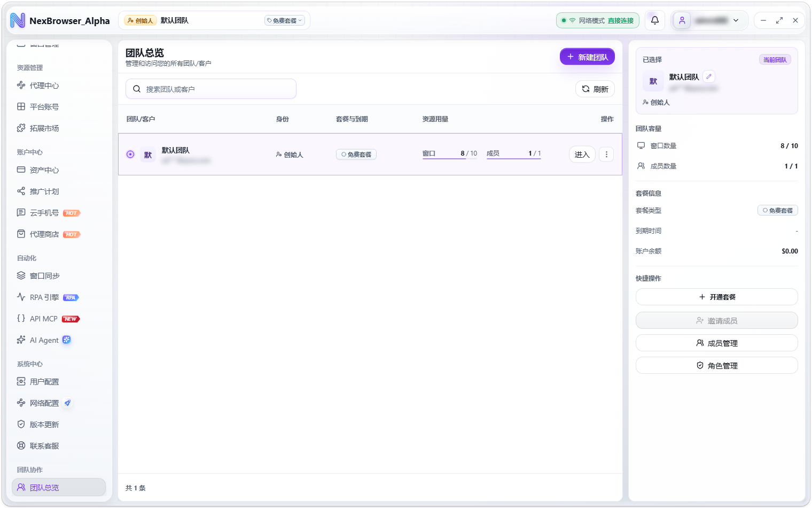Screen dimensions: 812x508
Task: Click the notification bell icon
Action: [x=654, y=20]
